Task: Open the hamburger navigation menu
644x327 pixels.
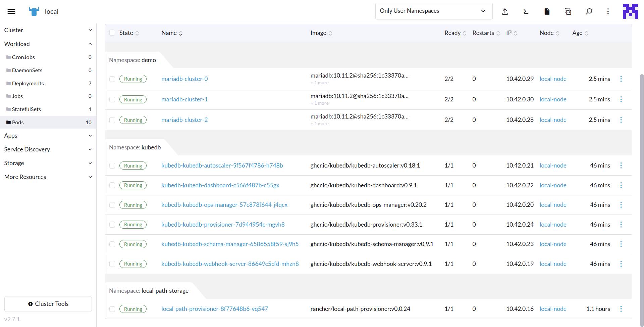Action: [11, 11]
